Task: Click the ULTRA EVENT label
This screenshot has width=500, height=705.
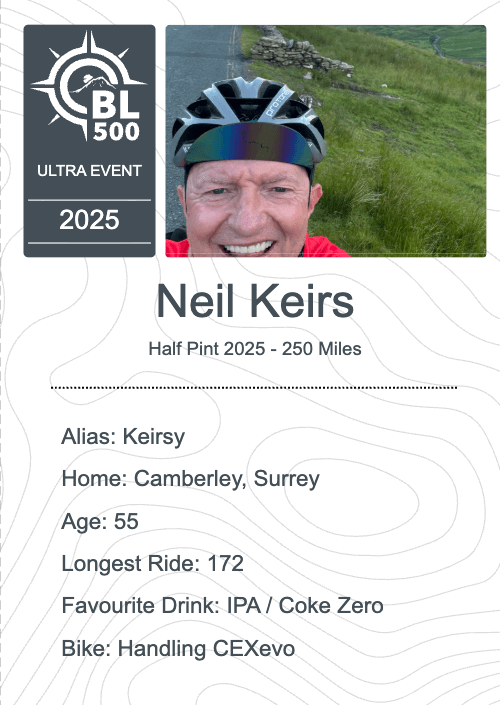Action: click(89, 171)
